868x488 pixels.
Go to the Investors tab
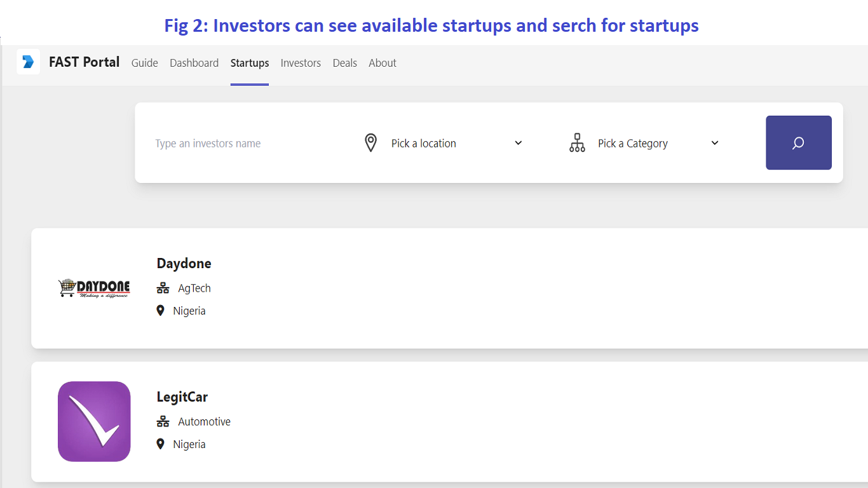coord(301,63)
